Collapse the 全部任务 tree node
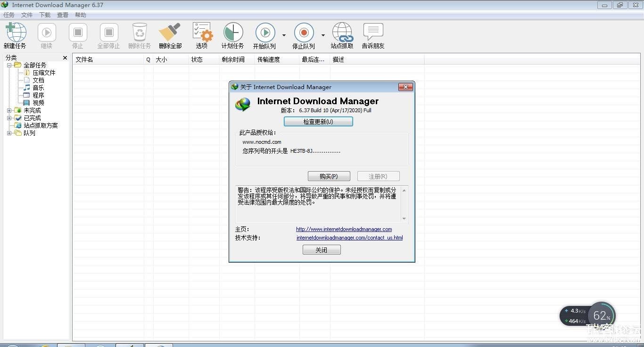Image resolution: width=644 pixels, height=347 pixels. click(9, 65)
